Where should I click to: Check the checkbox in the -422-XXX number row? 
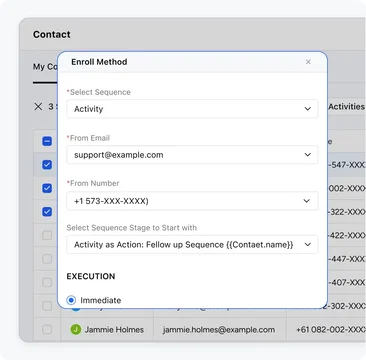[47, 235]
